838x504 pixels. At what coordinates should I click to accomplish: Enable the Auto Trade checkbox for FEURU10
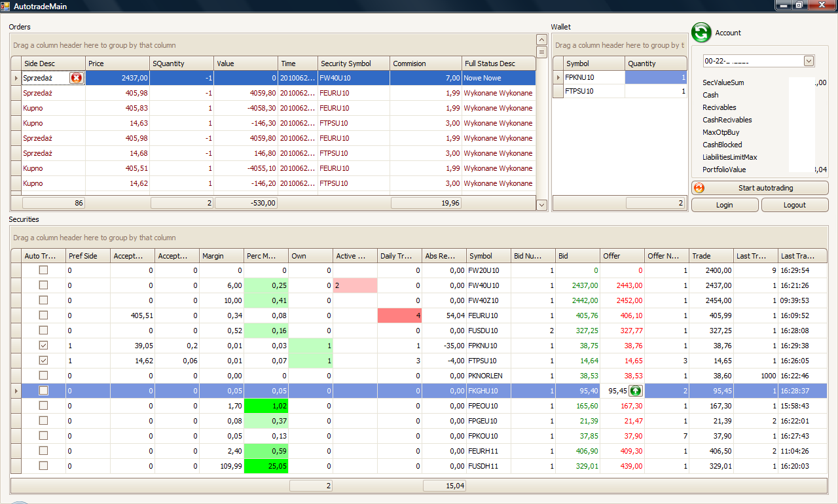click(43, 315)
